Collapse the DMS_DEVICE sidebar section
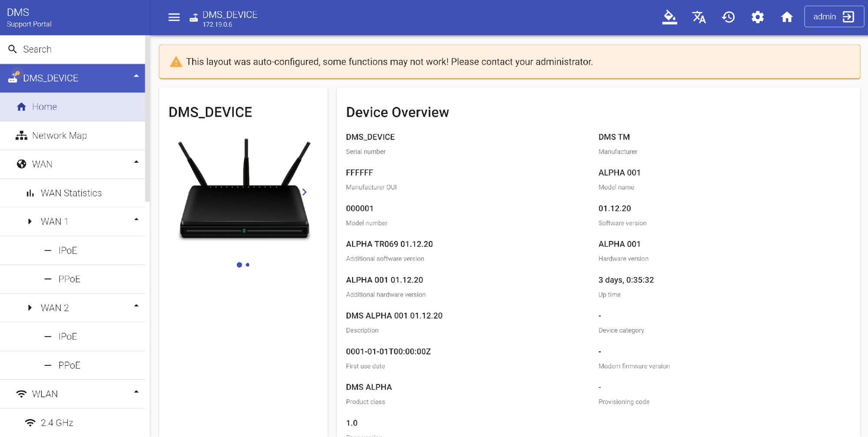Viewport: 868px width, 437px height. [136, 76]
